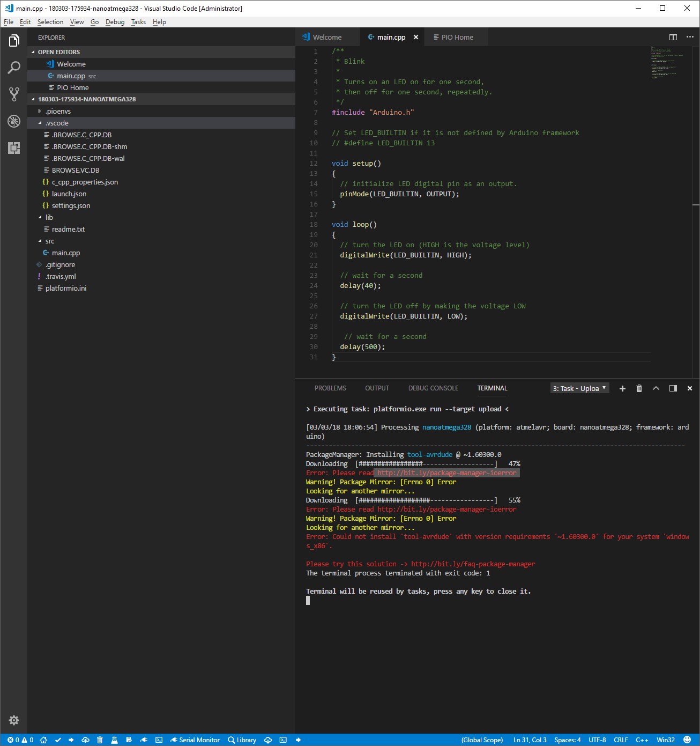Open the Explorer view in the activity bar

(x=14, y=41)
